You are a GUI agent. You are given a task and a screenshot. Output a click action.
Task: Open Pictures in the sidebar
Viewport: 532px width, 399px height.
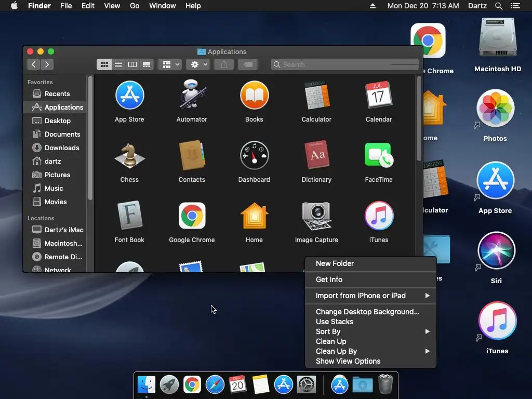coord(55,175)
